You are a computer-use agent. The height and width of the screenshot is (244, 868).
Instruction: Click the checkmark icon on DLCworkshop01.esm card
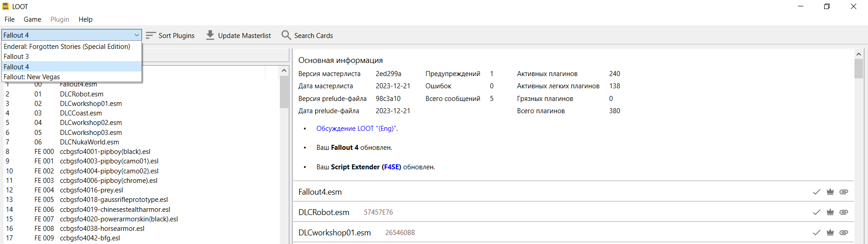[816, 233]
